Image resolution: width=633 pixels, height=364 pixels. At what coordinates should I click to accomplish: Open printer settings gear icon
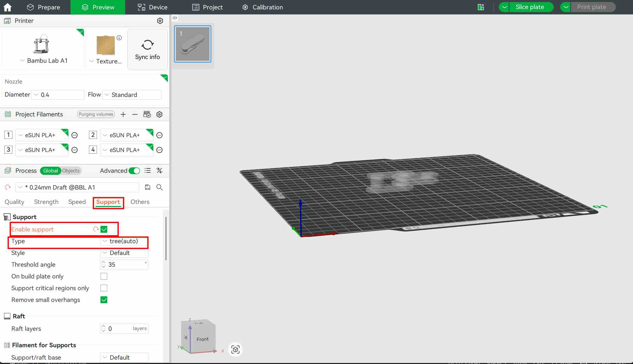pyautogui.click(x=160, y=21)
